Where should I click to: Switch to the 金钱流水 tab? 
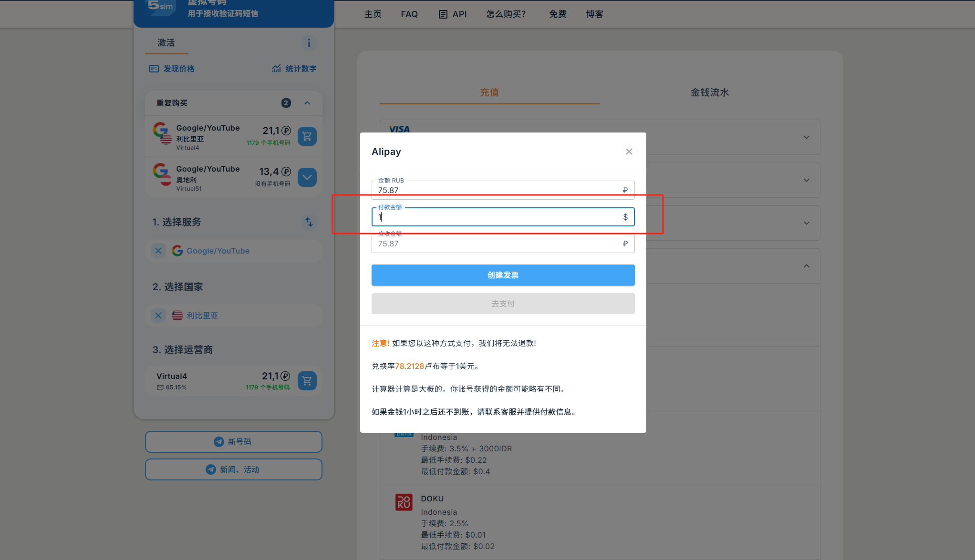click(709, 92)
